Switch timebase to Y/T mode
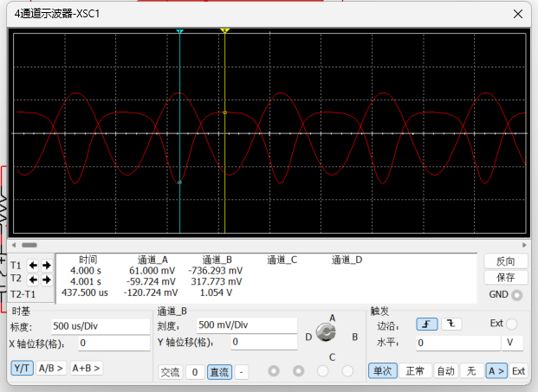Screen dimensions: 538x392 [x=22, y=368]
